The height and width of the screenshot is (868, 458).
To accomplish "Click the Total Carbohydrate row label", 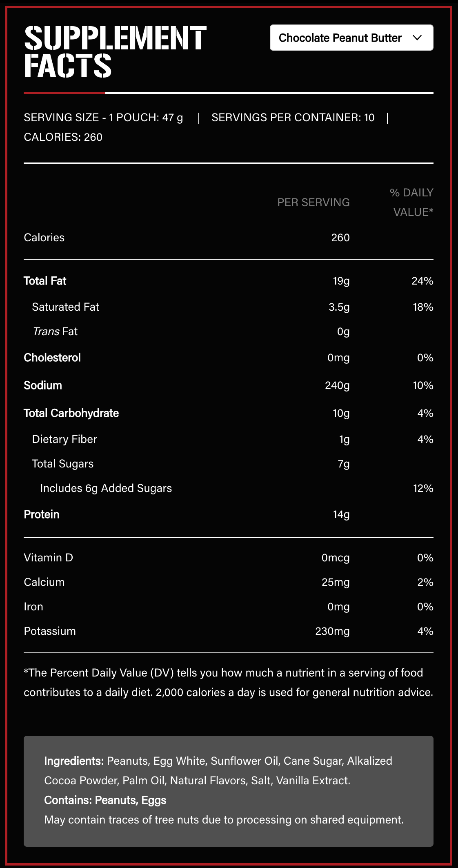I will click(x=71, y=413).
